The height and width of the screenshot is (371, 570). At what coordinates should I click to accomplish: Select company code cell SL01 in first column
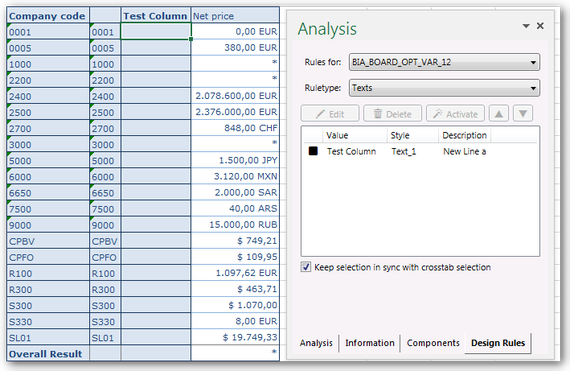48,338
